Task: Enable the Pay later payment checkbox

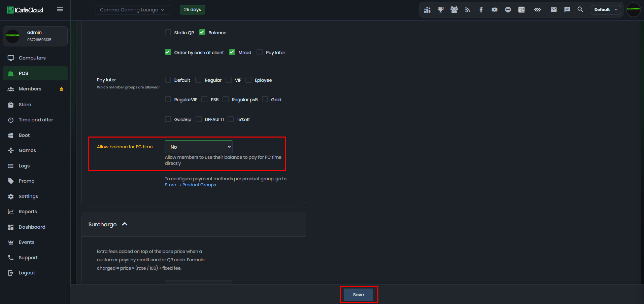Action: (x=260, y=52)
